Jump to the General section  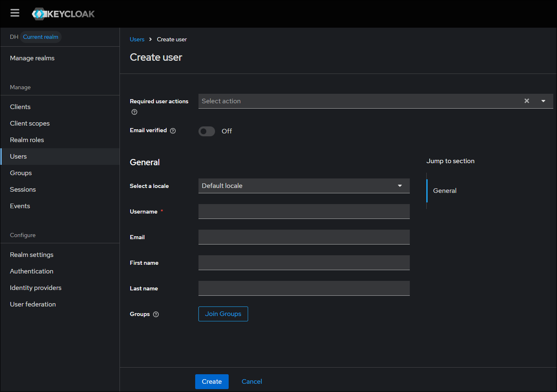pyautogui.click(x=445, y=190)
